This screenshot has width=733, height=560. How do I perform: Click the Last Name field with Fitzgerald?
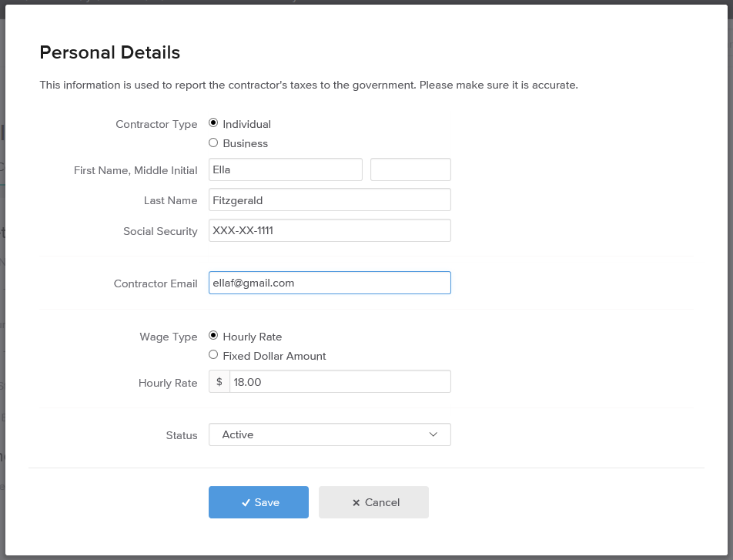329,200
